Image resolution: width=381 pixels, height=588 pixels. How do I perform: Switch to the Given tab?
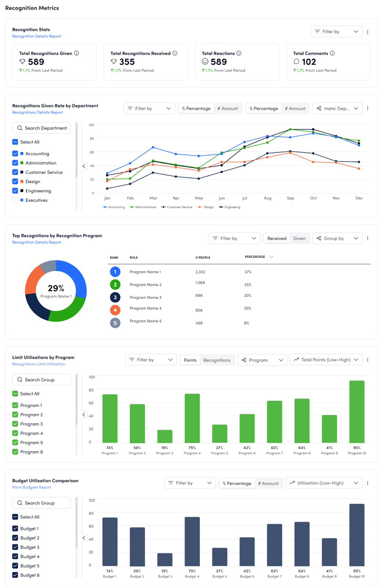pyautogui.click(x=299, y=239)
